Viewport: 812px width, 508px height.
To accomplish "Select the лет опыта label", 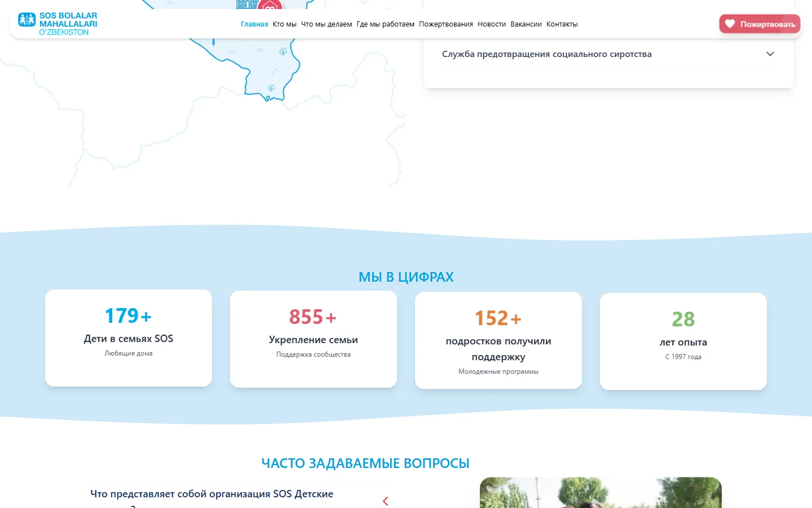I will tap(683, 342).
